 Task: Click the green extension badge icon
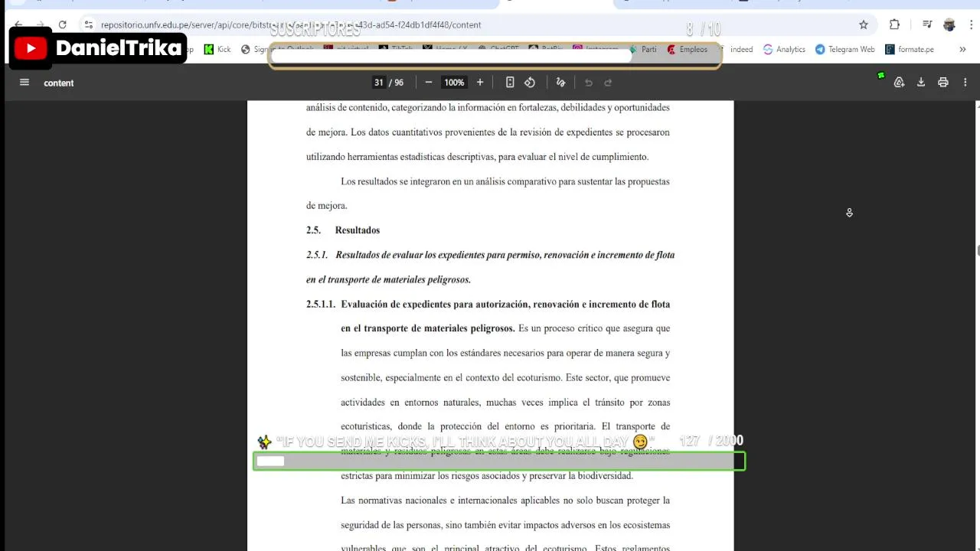[881, 76]
